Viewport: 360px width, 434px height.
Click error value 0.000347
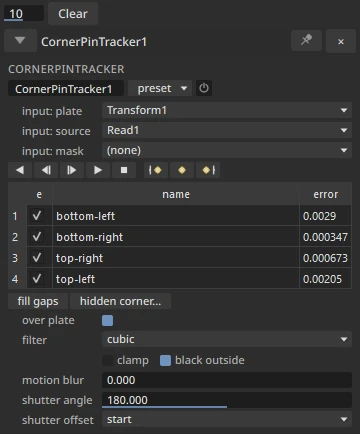pyautogui.click(x=325, y=237)
